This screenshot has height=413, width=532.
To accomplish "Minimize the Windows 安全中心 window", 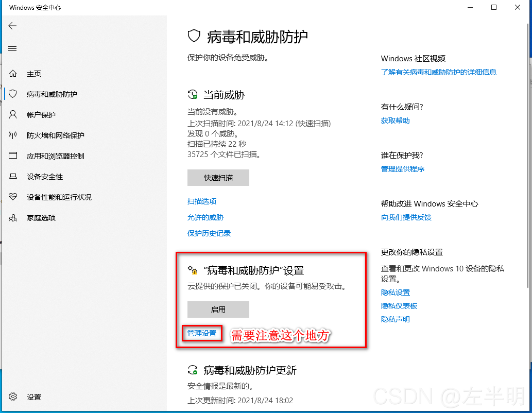I will pos(470,7).
